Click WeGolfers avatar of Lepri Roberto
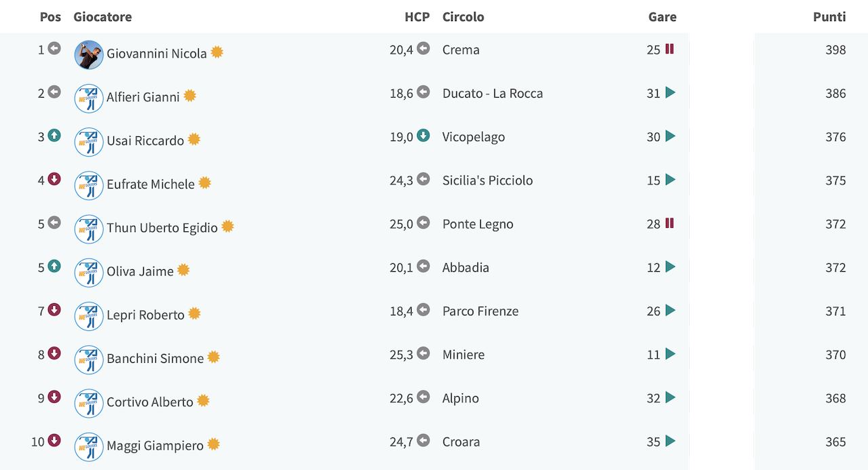 [x=89, y=316]
